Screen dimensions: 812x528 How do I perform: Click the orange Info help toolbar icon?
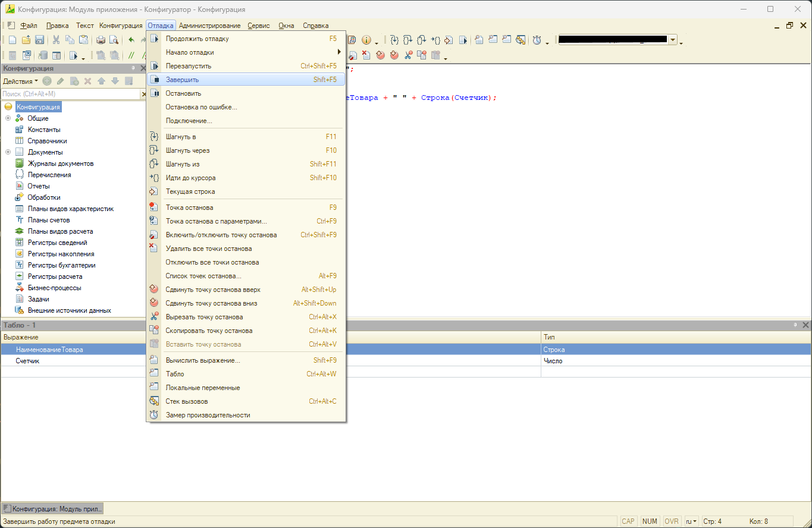tap(366, 40)
